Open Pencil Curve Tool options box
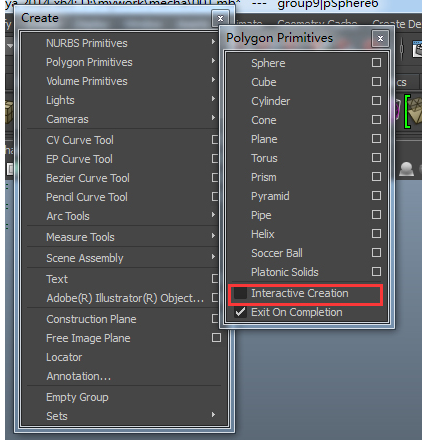 point(215,197)
